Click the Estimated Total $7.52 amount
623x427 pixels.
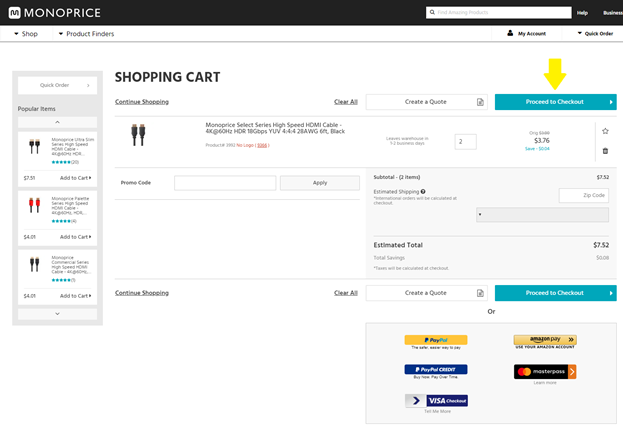[x=601, y=245]
